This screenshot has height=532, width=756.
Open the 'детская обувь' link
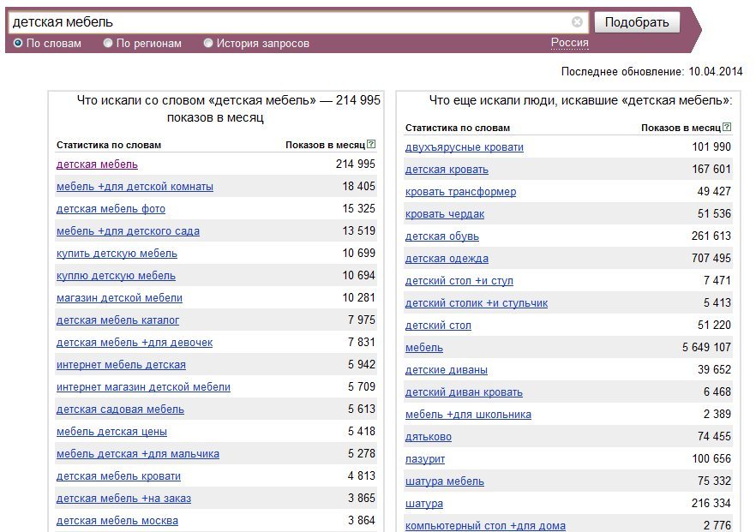[x=442, y=236]
